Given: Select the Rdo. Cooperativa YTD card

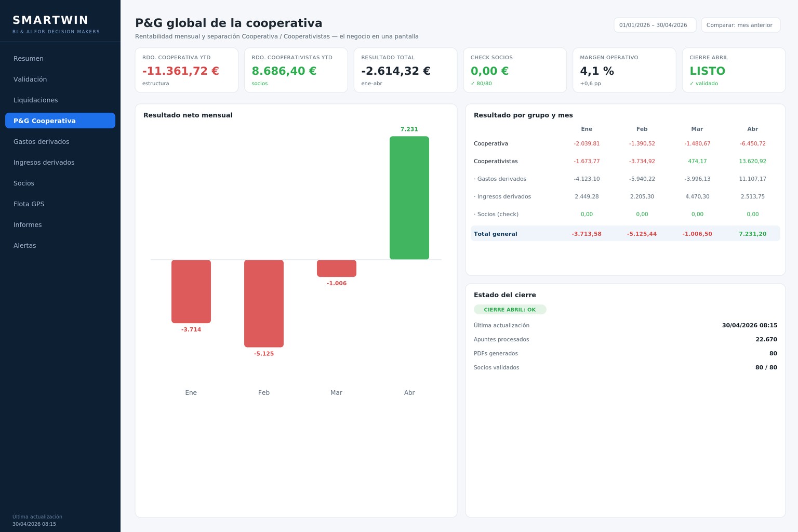Looking at the screenshot, I should click(x=187, y=70).
